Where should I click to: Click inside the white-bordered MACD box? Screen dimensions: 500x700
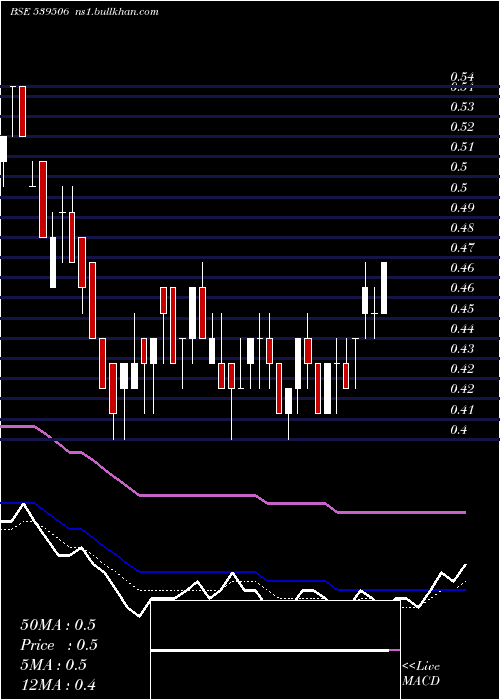click(275, 650)
